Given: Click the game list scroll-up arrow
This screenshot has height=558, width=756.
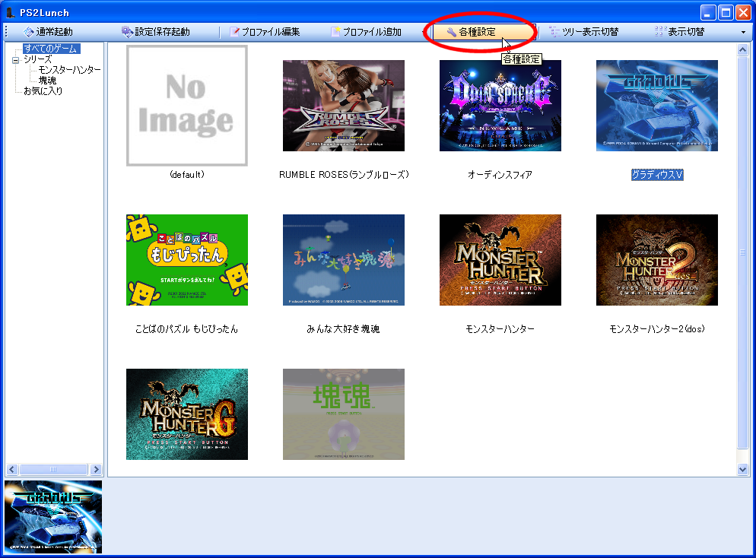Looking at the screenshot, I should [742, 49].
